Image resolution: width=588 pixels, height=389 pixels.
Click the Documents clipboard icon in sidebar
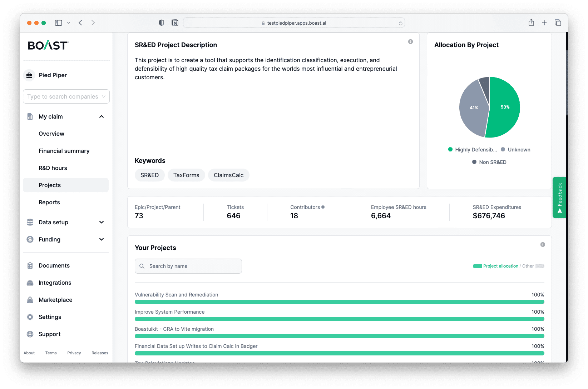point(30,265)
